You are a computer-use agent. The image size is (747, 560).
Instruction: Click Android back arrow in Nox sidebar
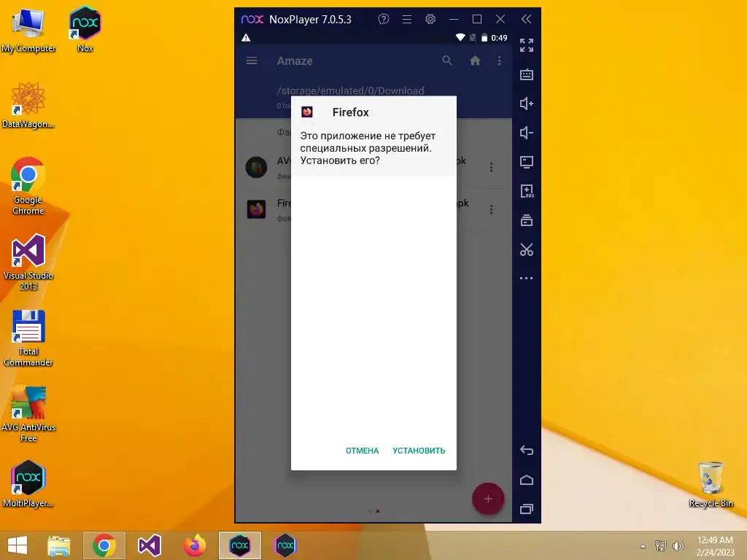coord(527,450)
